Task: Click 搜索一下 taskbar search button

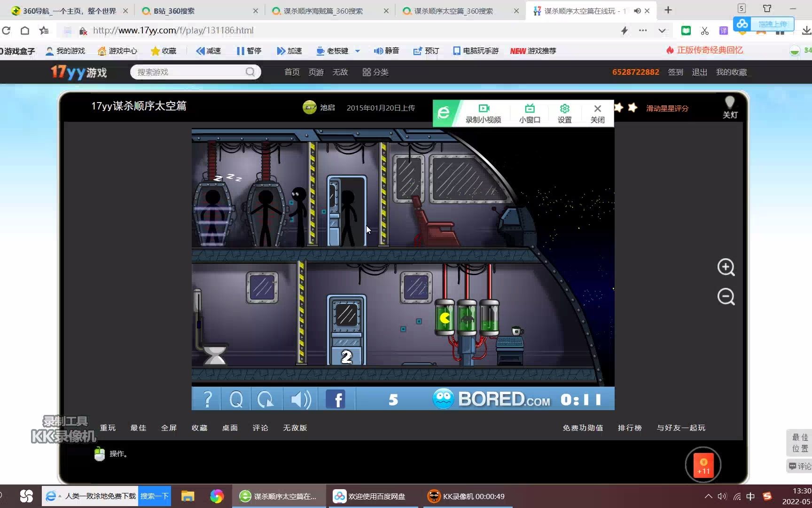Action: 154,496
